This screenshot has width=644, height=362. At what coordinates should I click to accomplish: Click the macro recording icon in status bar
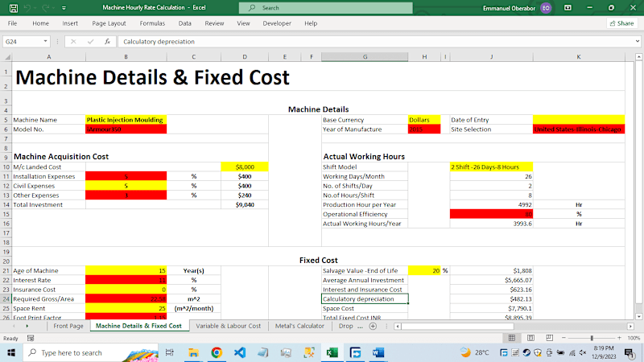(31, 338)
